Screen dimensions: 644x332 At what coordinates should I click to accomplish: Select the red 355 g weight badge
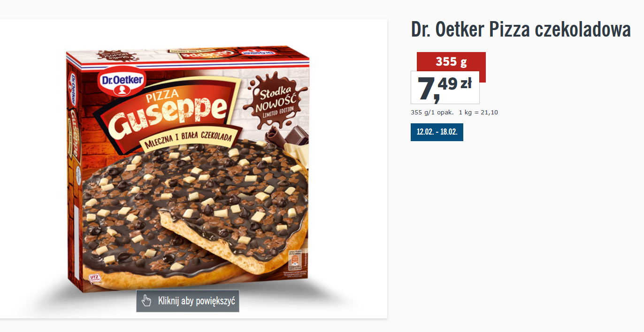pos(451,61)
